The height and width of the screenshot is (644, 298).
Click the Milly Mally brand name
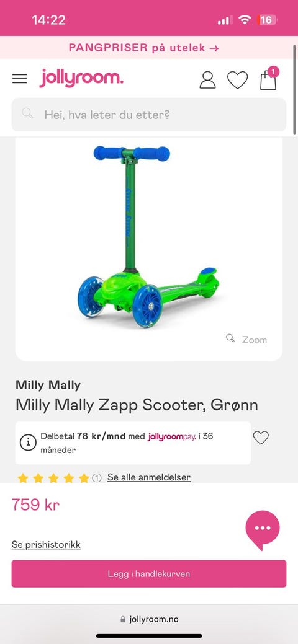pyautogui.click(x=48, y=385)
